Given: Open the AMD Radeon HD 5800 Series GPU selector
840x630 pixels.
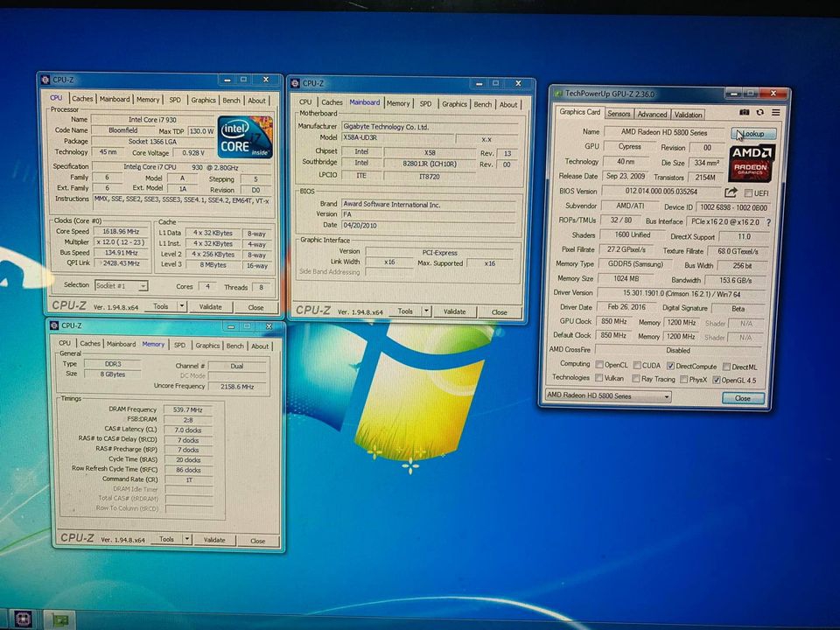Looking at the screenshot, I should click(x=607, y=396).
